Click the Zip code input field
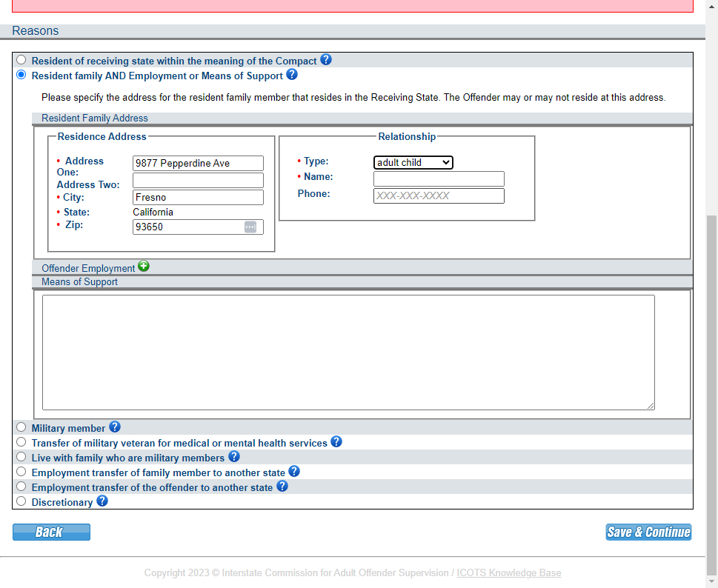The image size is (718, 588). coord(198,227)
